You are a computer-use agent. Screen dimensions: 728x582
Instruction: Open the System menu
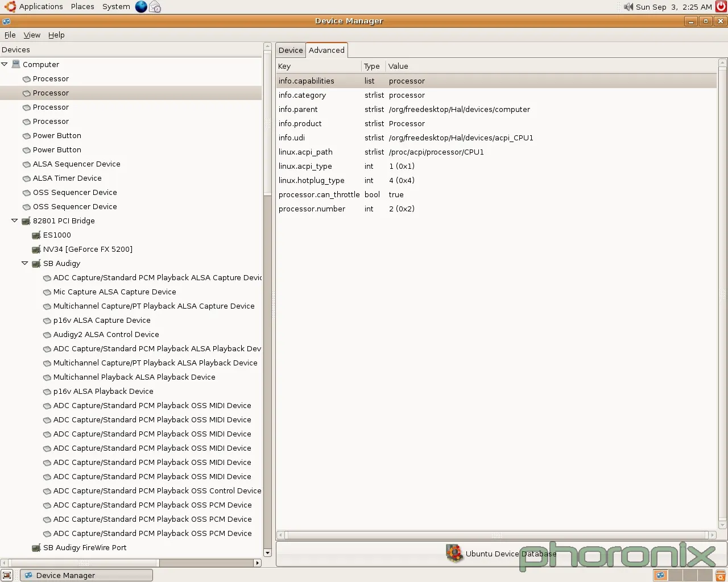click(x=116, y=7)
